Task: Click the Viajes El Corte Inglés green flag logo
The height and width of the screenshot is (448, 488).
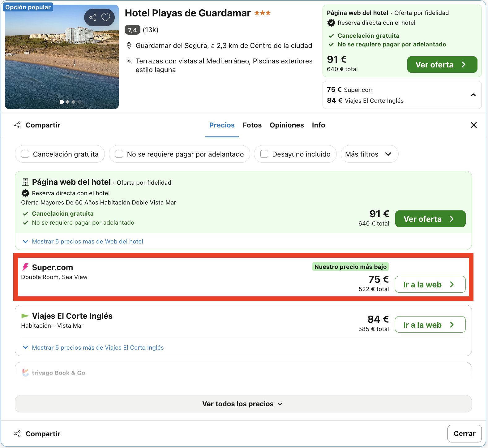Action: [25, 316]
